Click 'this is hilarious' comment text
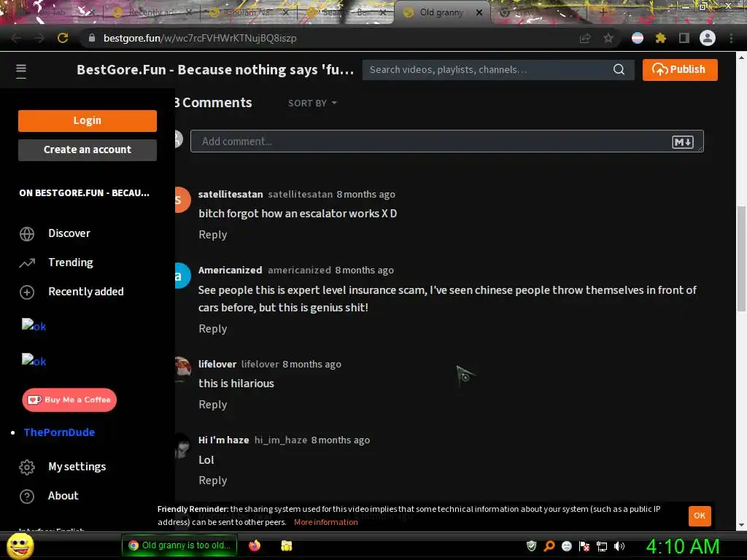The width and height of the screenshot is (747, 560). tap(236, 384)
